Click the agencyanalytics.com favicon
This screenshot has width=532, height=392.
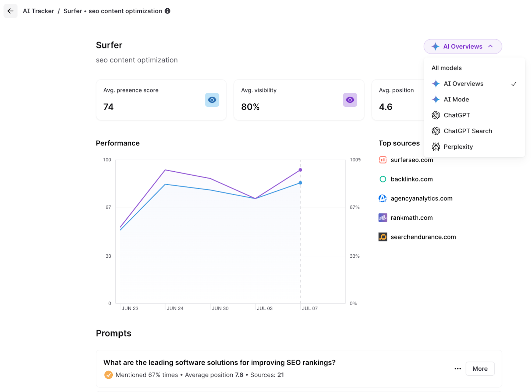383,198
